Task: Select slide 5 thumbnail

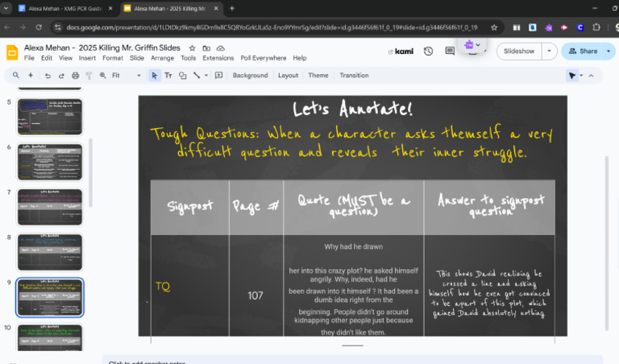Action: click(x=50, y=117)
